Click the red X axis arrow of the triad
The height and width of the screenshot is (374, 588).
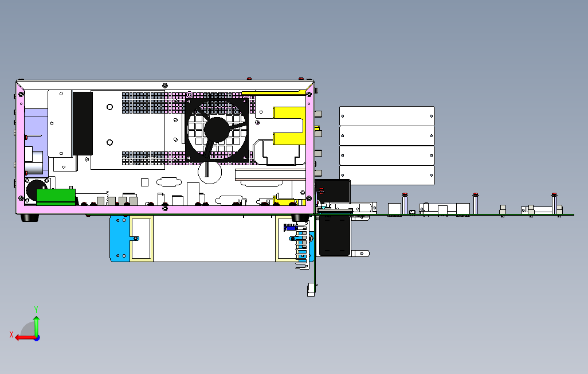coord(25,338)
